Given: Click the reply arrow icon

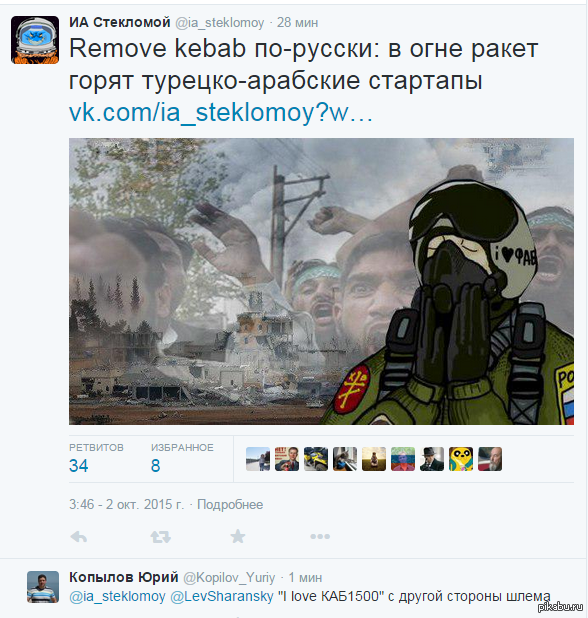Looking at the screenshot, I should (x=78, y=536).
